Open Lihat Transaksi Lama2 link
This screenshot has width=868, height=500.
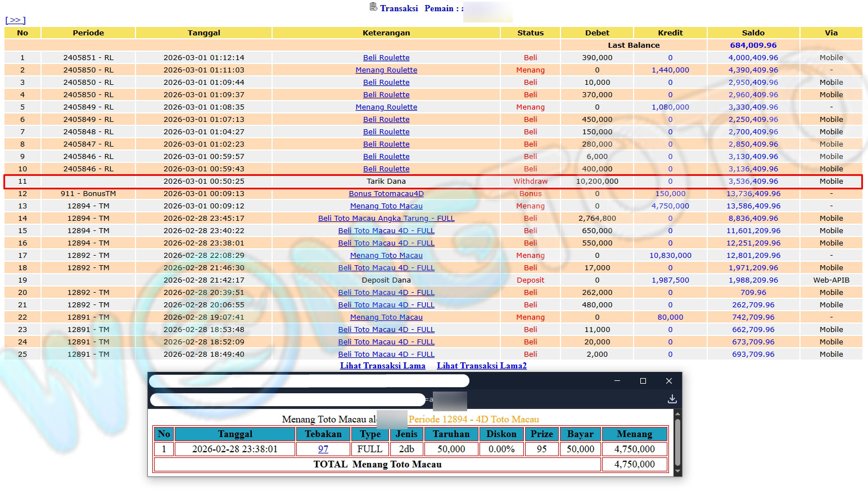pos(482,366)
